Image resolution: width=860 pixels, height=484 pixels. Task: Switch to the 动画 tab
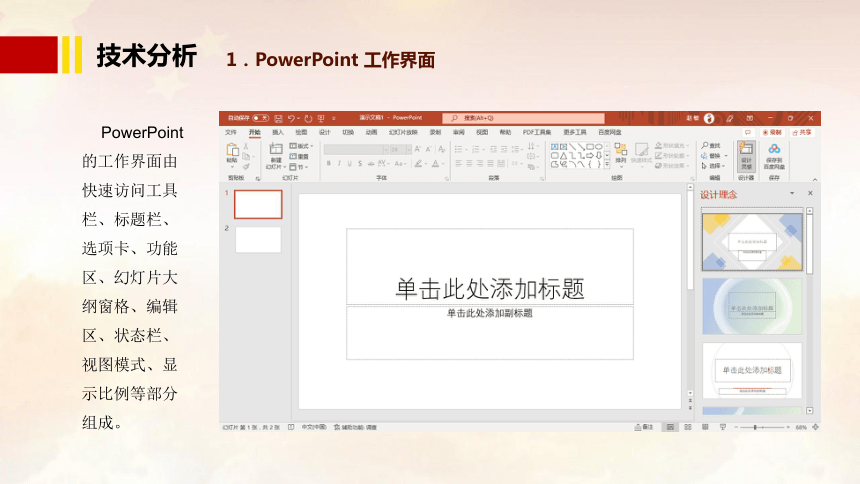[371, 132]
